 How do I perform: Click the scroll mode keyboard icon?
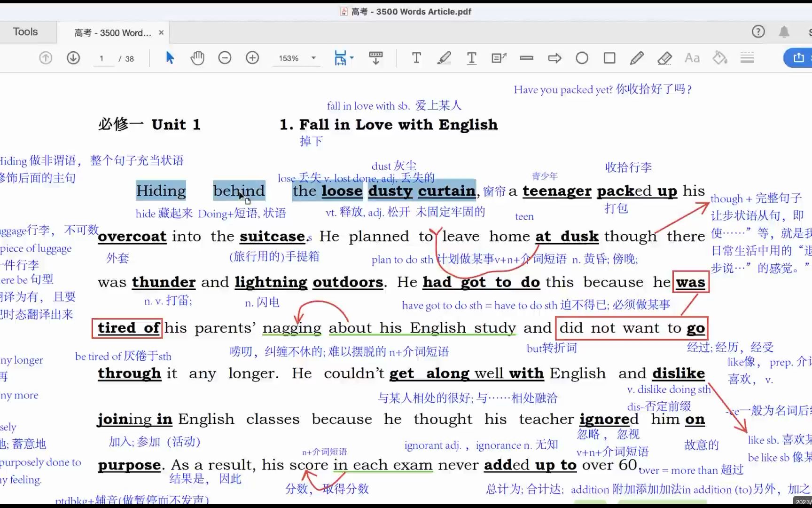pyautogui.click(x=375, y=58)
